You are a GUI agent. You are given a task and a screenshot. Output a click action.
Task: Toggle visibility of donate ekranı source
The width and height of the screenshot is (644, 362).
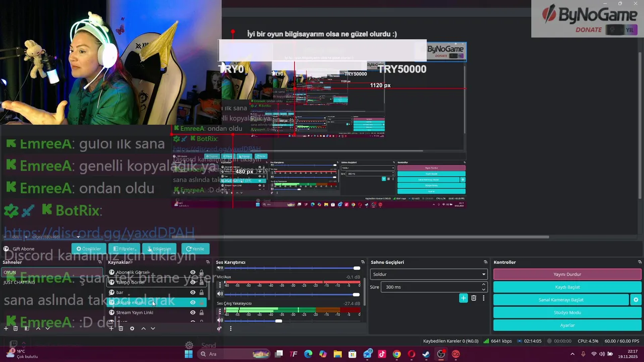click(x=193, y=303)
